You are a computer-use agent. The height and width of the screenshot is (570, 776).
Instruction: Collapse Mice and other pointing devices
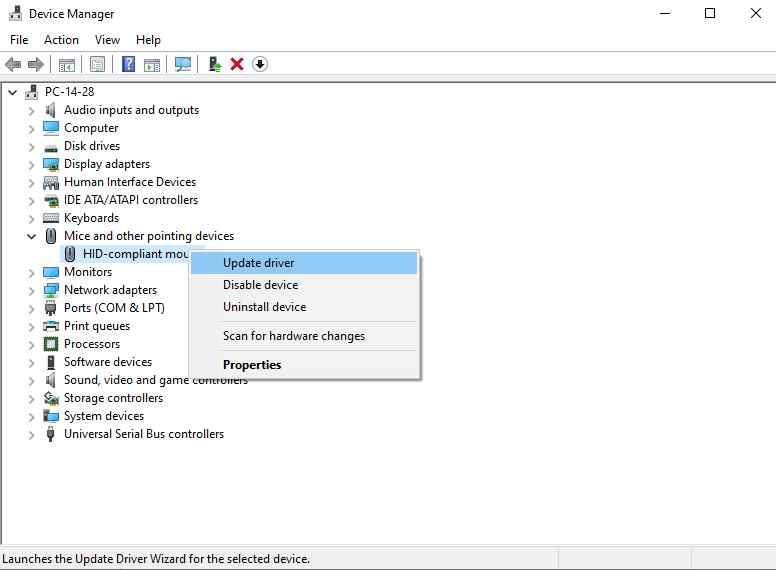pyautogui.click(x=32, y=237)
